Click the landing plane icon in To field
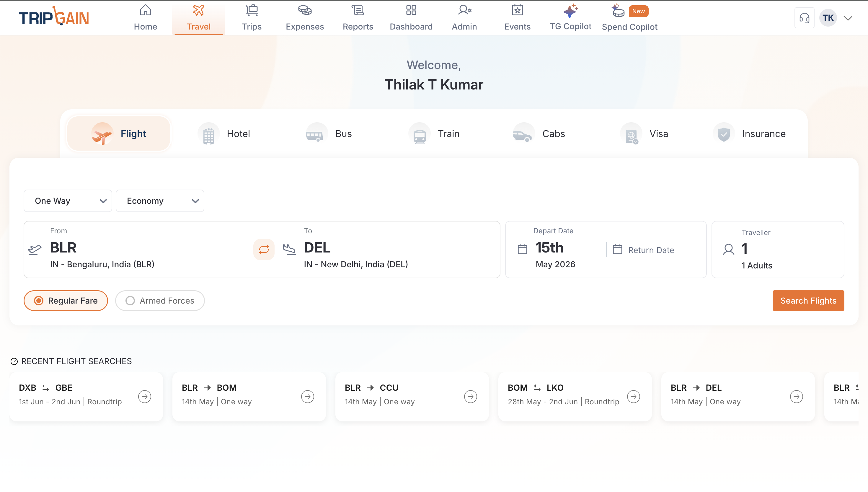The image size is (868, 492). [x=289, y=249]
